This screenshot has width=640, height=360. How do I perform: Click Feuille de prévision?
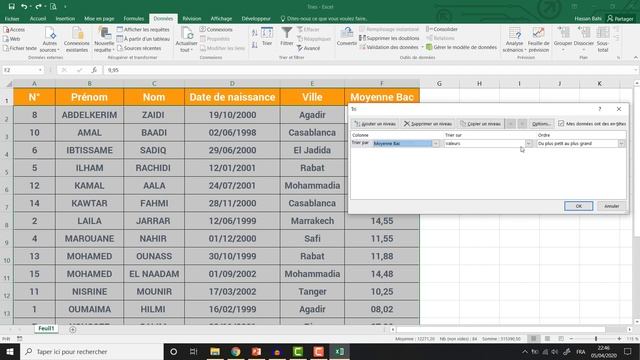coord(538,40)
